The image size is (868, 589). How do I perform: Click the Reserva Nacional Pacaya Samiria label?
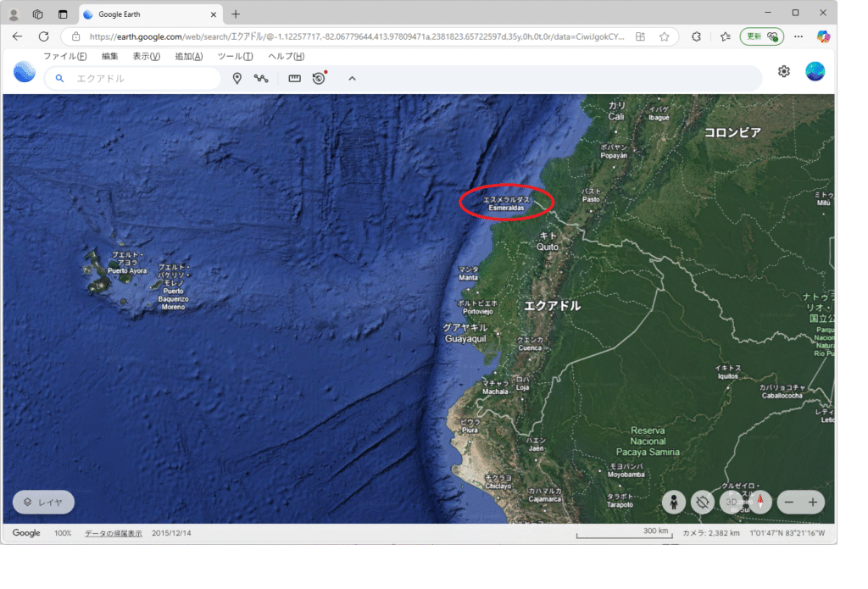tap(648, 442)
